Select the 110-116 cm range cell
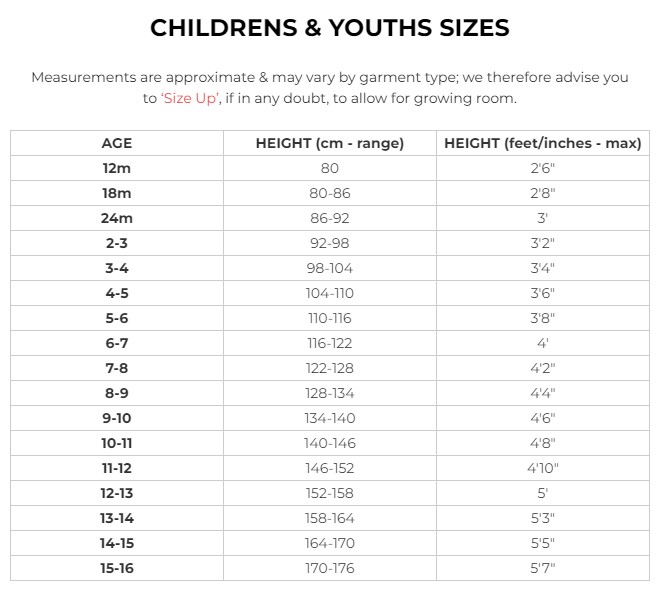The width and height of the screenshot is (662, 594). tap(330, 318)
